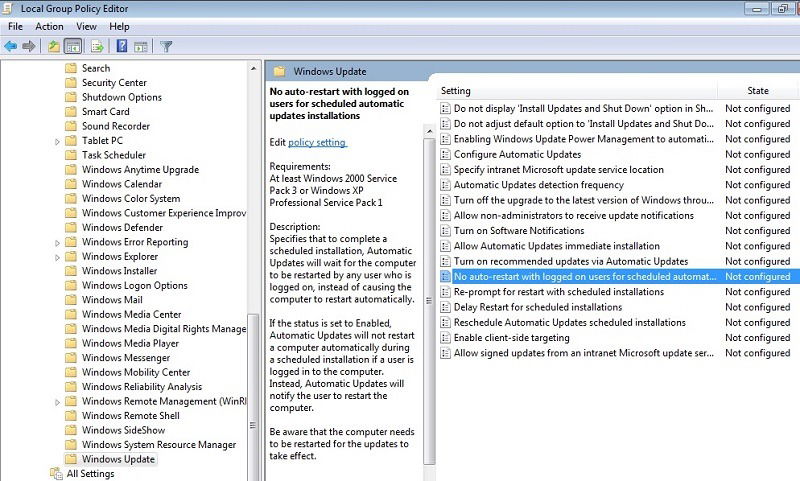The image size is (800, 481).
Task: Sort by the State column header
Action: 758,91
